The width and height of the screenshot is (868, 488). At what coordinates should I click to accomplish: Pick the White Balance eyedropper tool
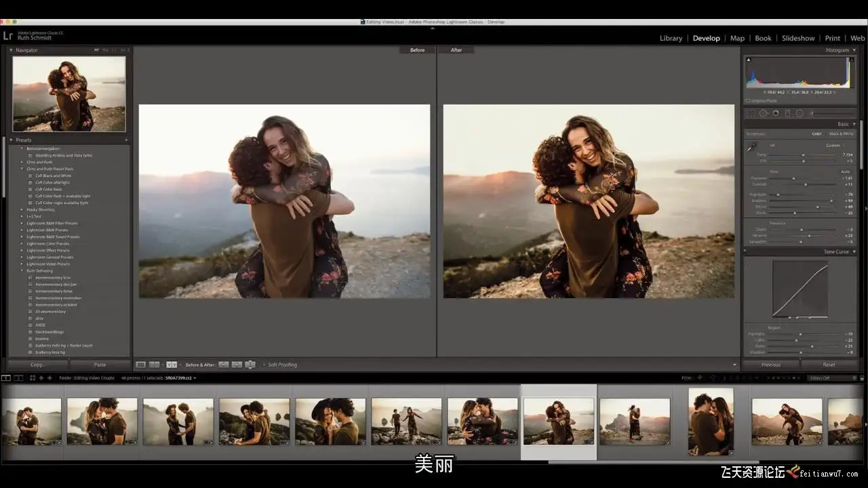click(x=751, y=146)
